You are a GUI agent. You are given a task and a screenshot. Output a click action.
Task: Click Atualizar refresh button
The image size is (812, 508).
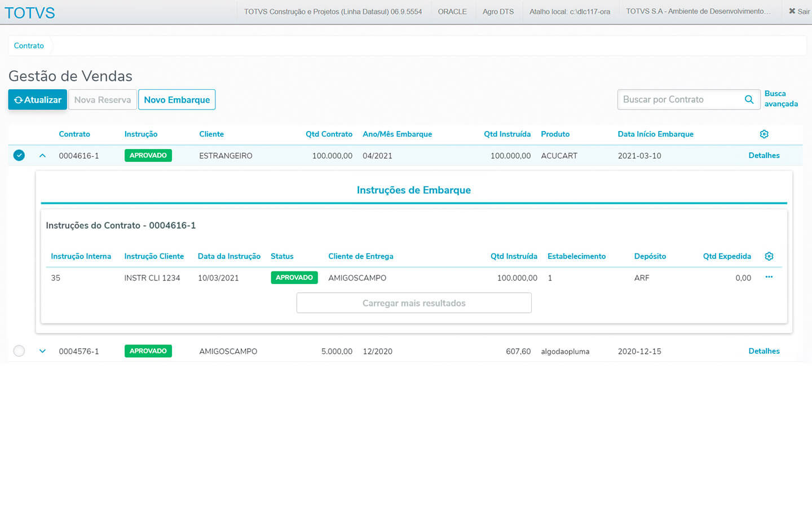38,100
